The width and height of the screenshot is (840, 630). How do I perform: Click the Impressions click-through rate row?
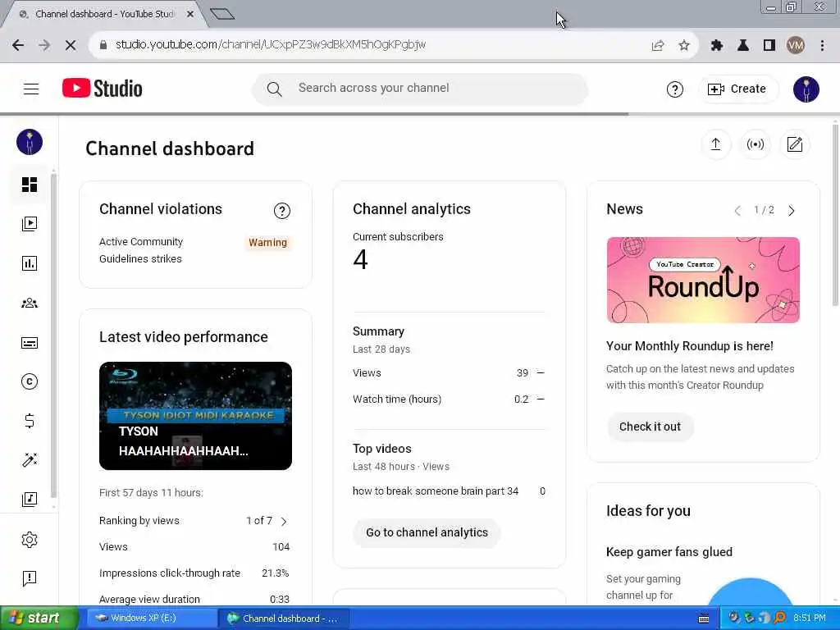(x=194, y=573)
